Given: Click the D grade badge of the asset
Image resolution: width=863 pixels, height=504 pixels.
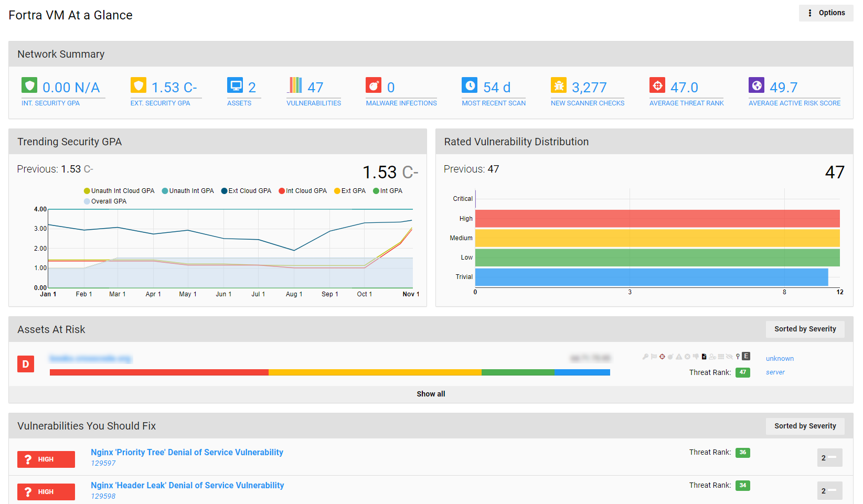Looking at the screenshot, I should pyautogui.click(x=26, y=364).
